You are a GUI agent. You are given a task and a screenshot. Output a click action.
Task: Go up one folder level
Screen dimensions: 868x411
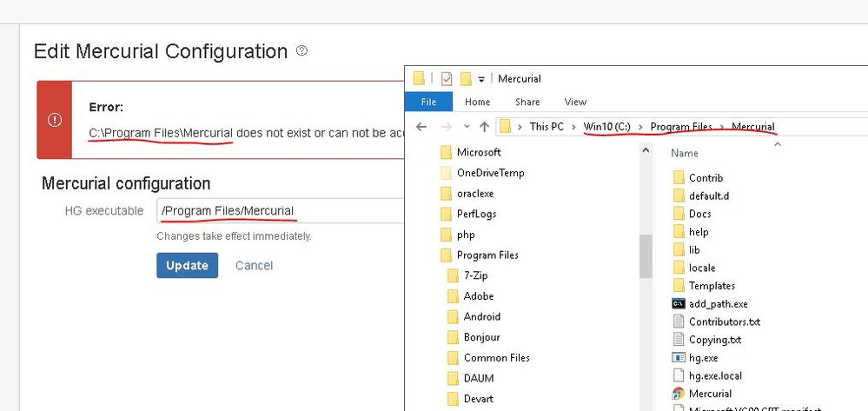tap(484, 127)
